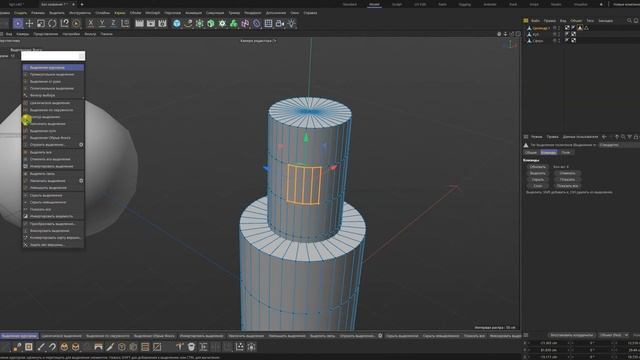Click the Bridge tool icon in bottom palette
This screenshot has height=360, width=640.
pyautogui.click(x=98, y=347)
